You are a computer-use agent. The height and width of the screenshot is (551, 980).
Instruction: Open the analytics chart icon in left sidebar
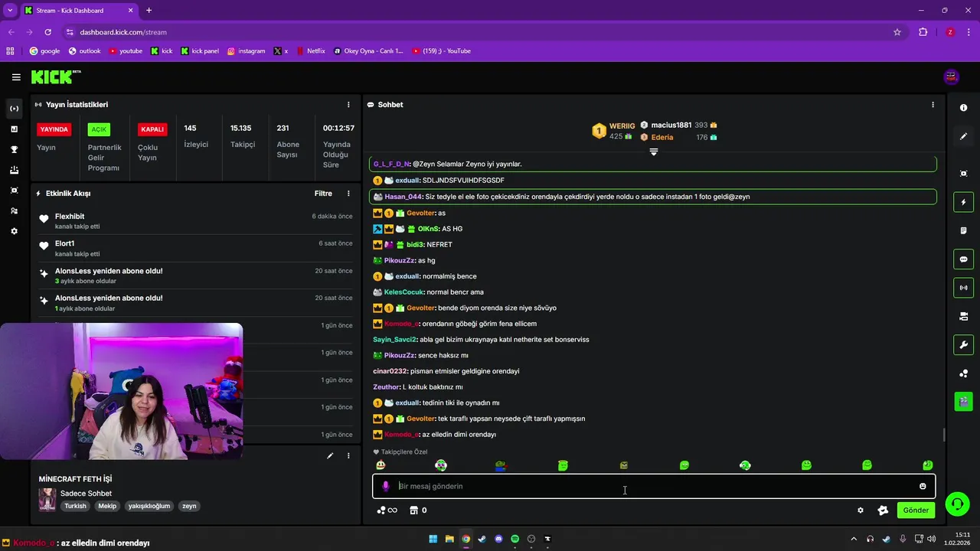click(14, 129)
